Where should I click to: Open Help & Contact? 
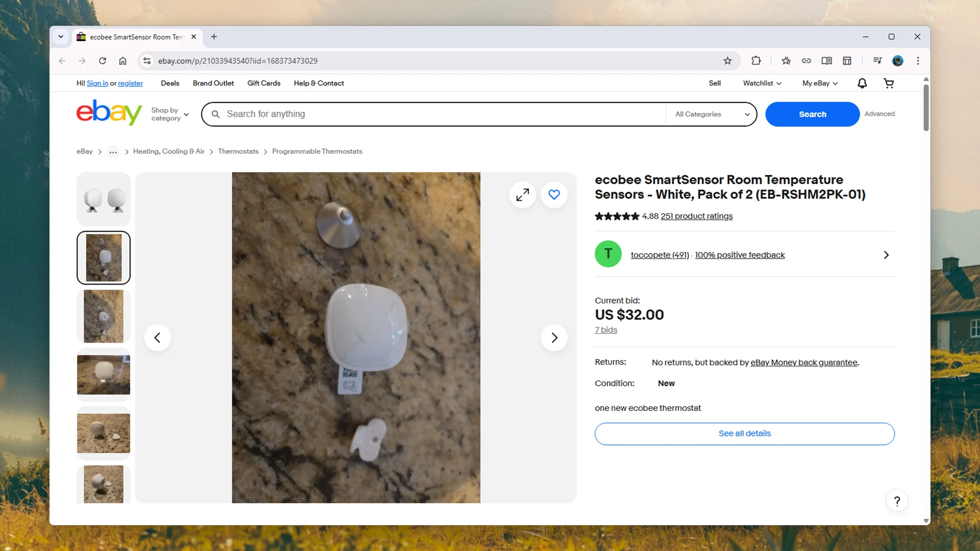pos(318,83)
